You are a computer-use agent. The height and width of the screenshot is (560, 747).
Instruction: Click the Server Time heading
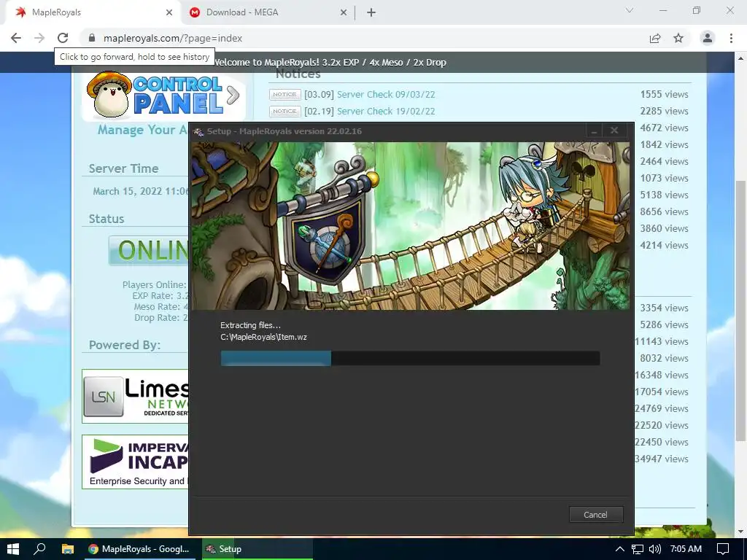(123, 168)
